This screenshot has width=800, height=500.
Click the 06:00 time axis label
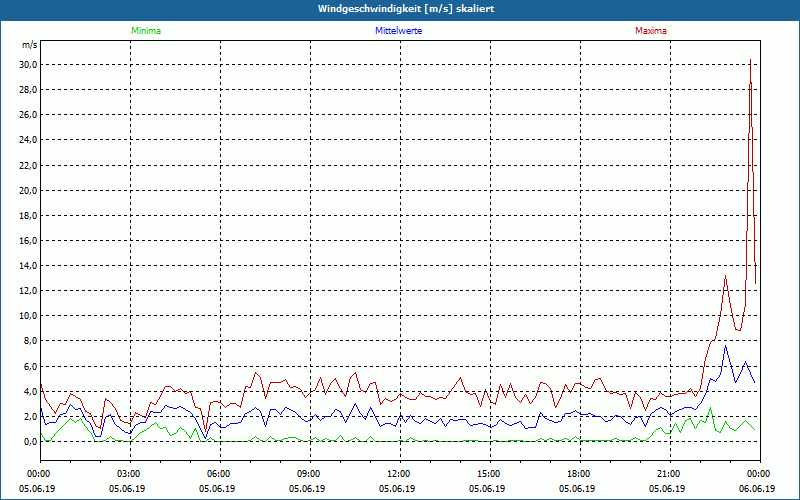[x=220, y=474]
